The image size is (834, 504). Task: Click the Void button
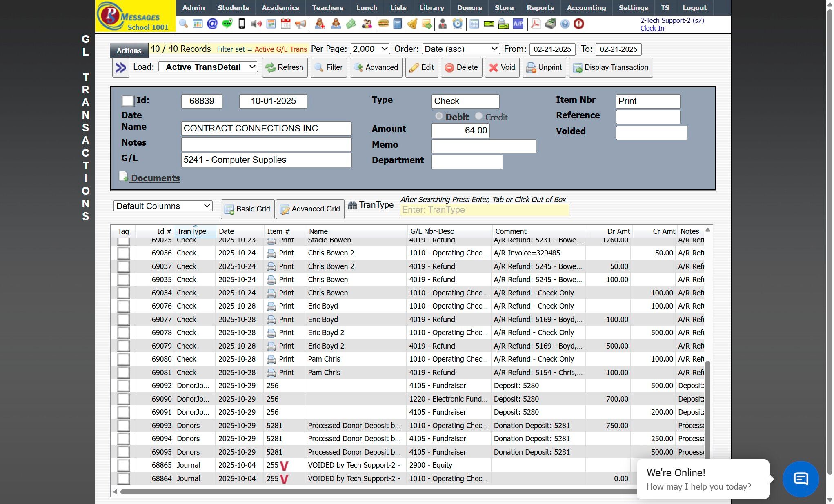click(x=502, y=67)
